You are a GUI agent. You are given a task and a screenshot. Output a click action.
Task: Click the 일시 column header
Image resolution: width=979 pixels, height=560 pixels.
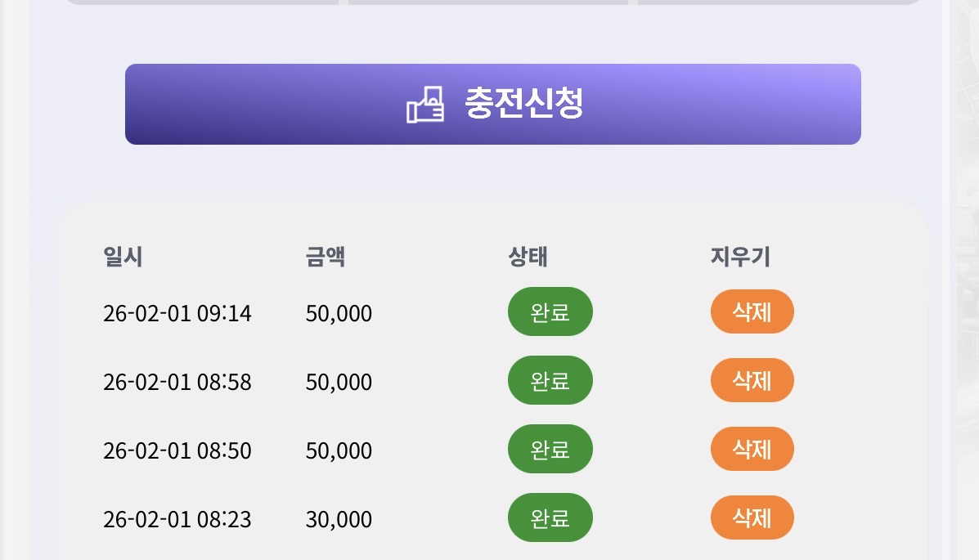123,257
